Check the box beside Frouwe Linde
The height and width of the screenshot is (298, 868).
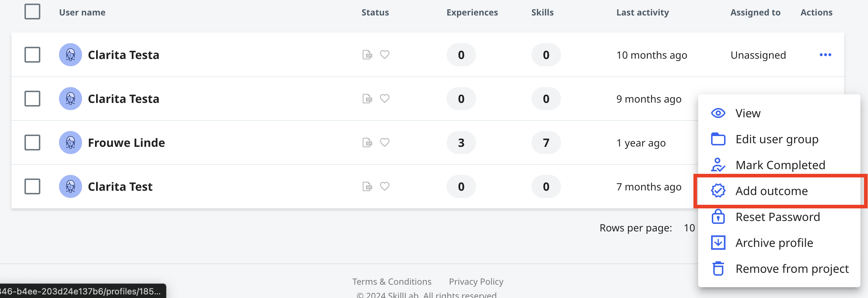(32, 143)
